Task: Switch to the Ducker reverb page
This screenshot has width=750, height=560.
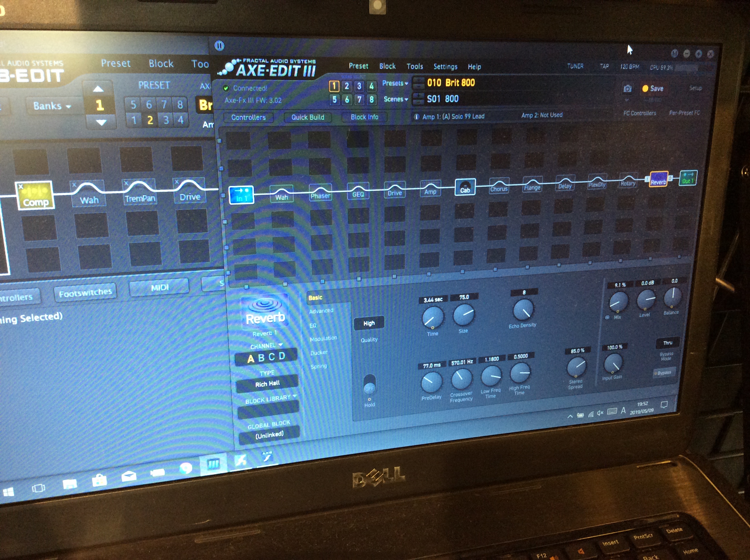Action: [x=319, y=353]
